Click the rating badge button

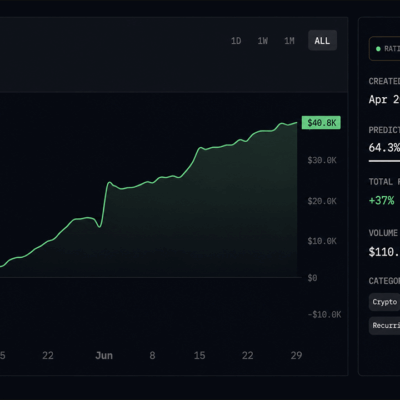tap(384, 49)
